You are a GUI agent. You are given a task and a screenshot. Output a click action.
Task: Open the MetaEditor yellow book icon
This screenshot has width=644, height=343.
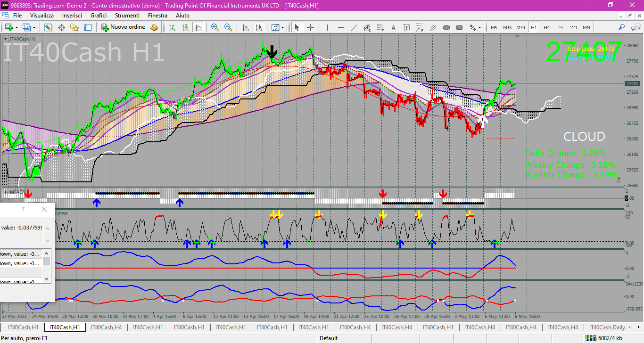pos(154,27)
